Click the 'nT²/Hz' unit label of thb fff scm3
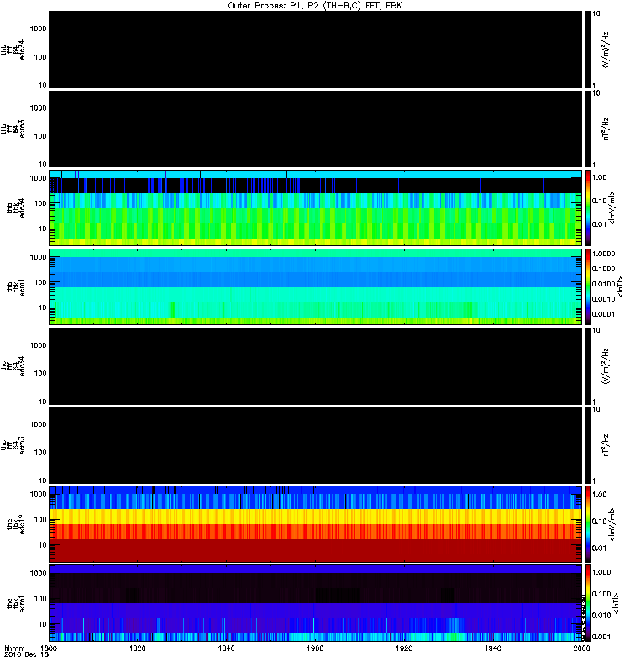The width and height of the screenshot is (630, 672). pyautogui.click(x=605, y=129)
